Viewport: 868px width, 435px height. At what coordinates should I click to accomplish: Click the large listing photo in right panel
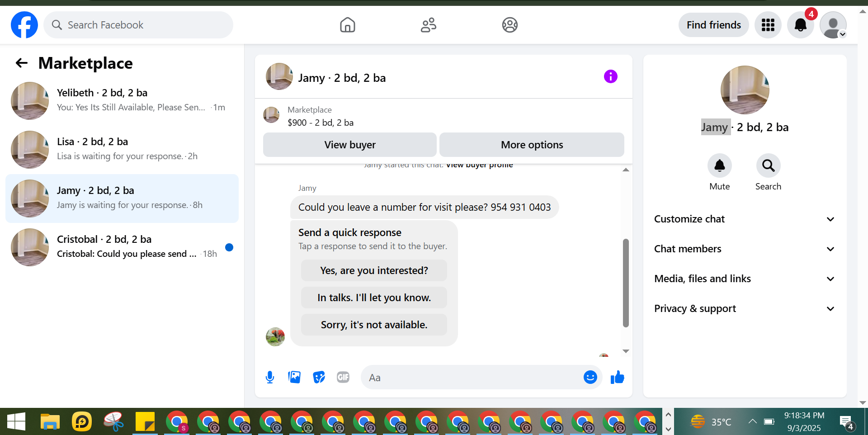coord(745,90)
